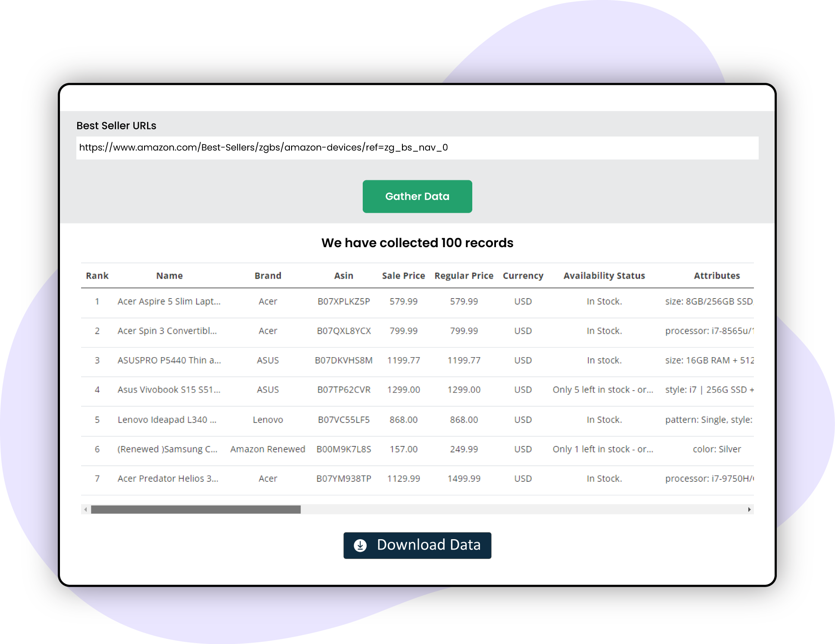
Task: Click the Amazon Renewed brand cell
Action: 267,449
